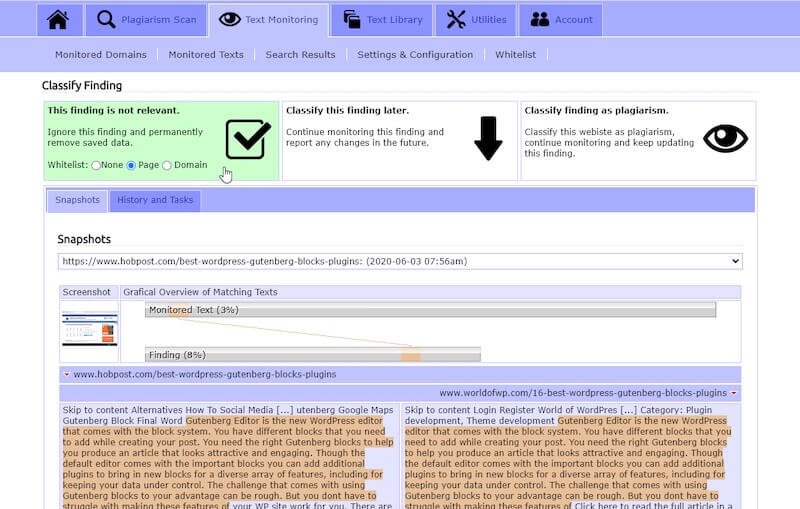This screenshot has height=509, width=800.
Task: Open Plagiarism Scan tab
Action: coord(146,20)
